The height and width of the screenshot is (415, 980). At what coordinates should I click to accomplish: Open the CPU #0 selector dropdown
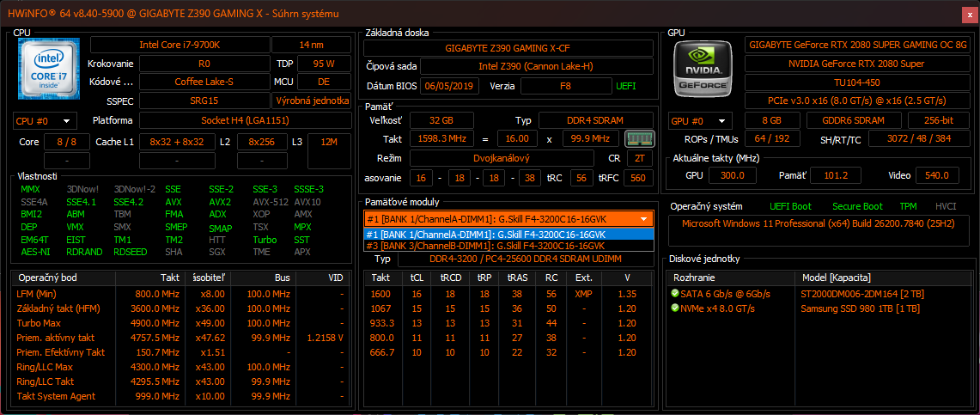tap(45, 120)
